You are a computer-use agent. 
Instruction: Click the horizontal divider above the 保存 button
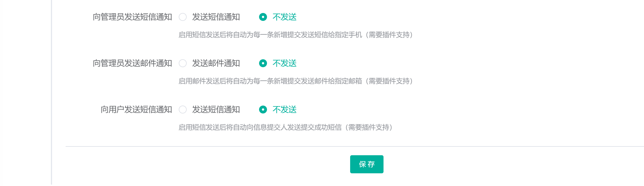point(355,146)
